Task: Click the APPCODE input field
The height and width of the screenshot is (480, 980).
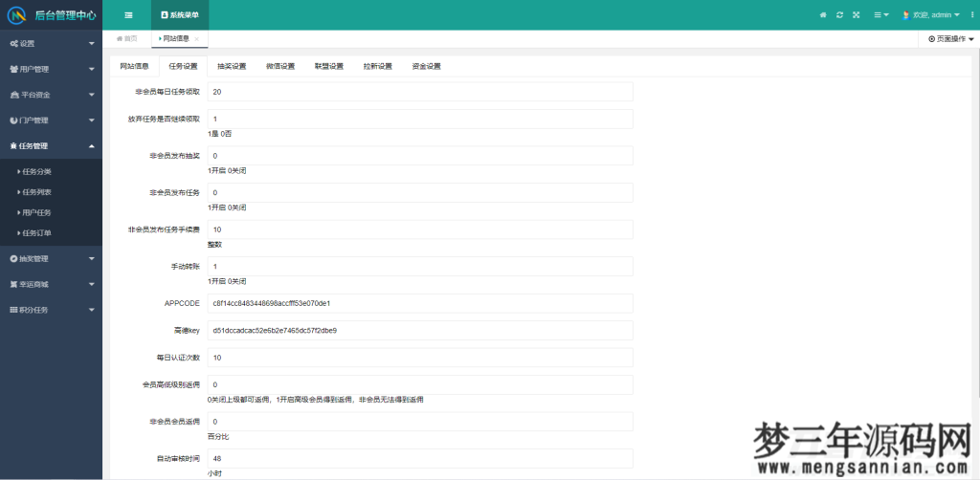Action: click(x=419, y=303)
